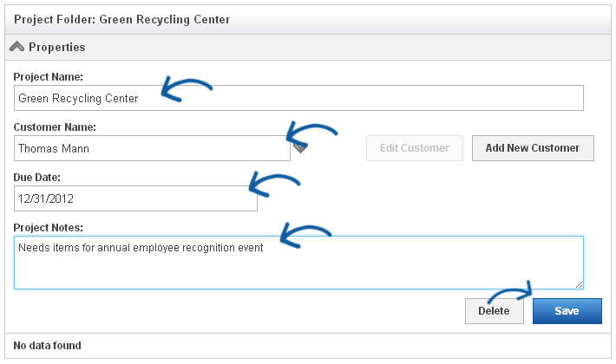
Task: Click the Due Date label
Action: tap(37, 178)
